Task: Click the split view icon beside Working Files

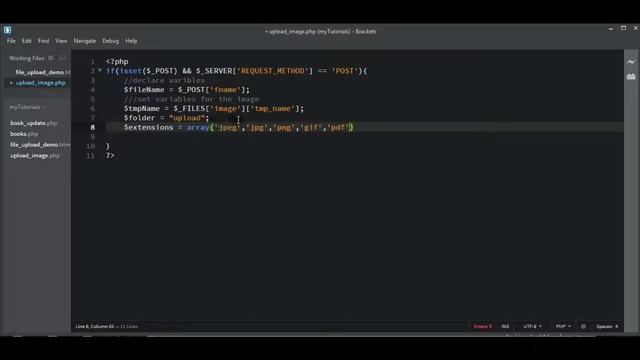Action: pos(62,58)
